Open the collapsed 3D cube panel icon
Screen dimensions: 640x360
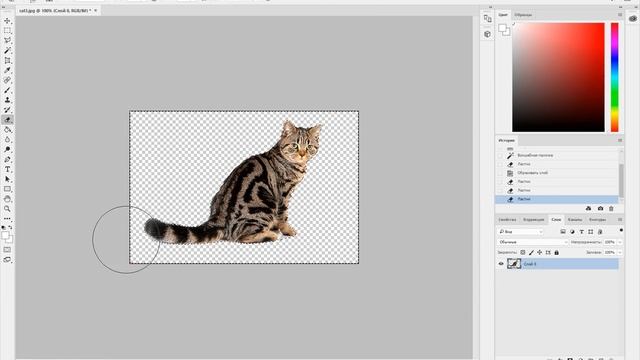click(x=487, y=34)
